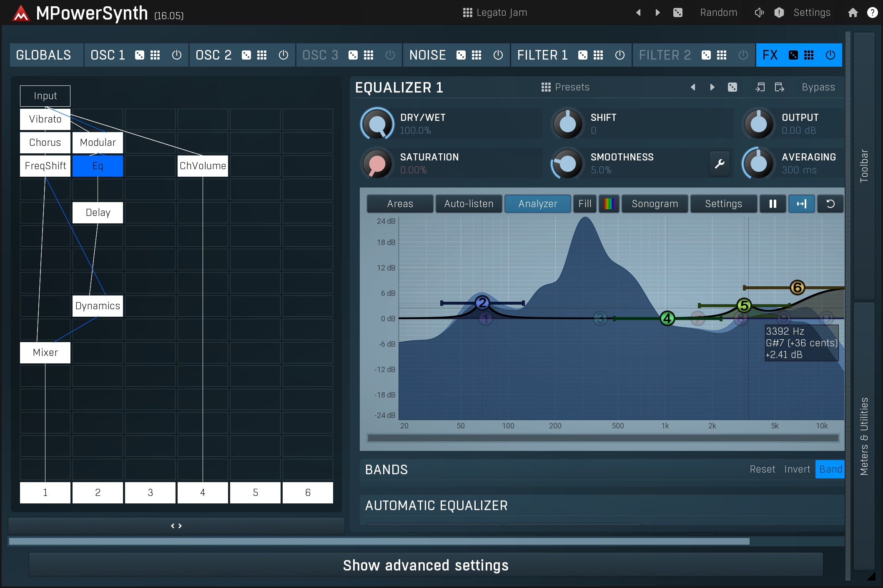
Task: Select the Dynamics module in FX grid
Action: (x=98, y=306)
